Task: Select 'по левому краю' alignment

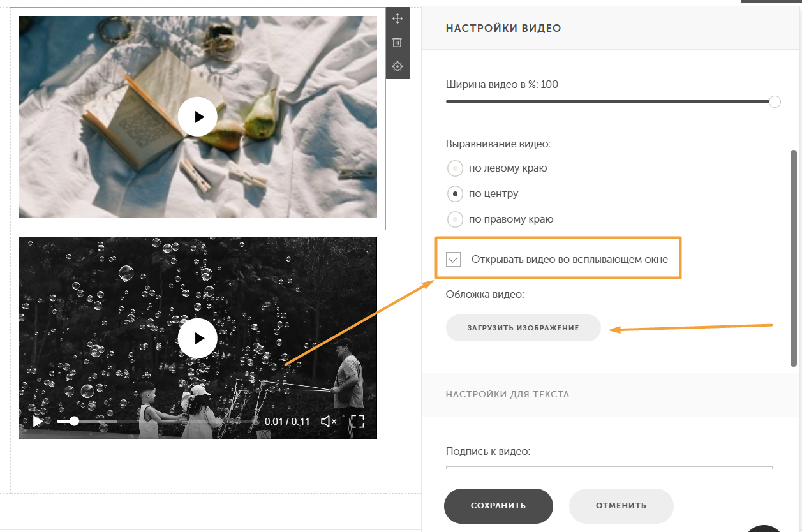Action: point(455,168)
